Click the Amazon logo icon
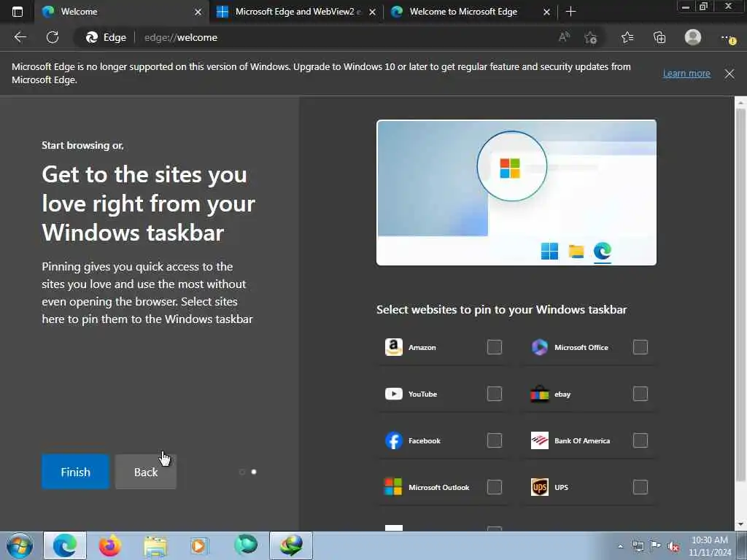This screenshot has height=560, width=747. pos(393,347)
